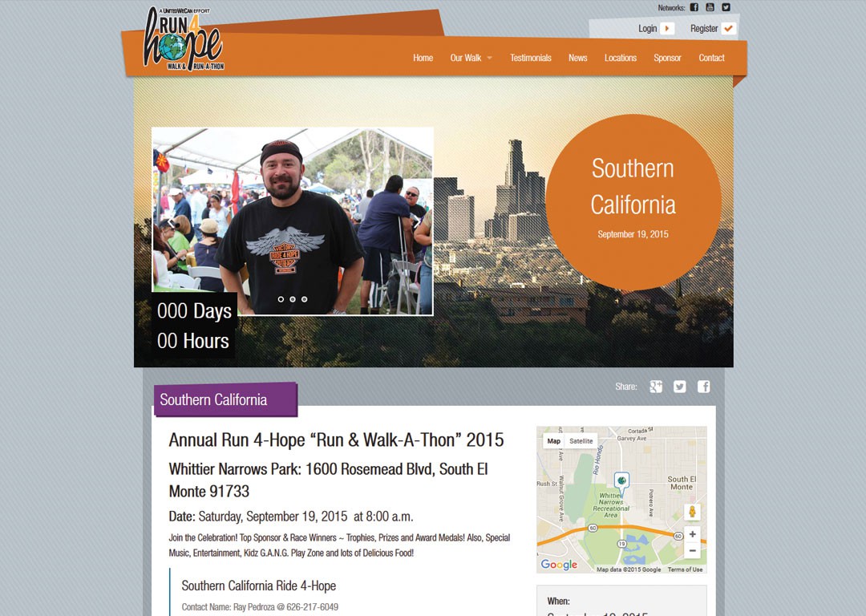This screenshot has width=866, height=616.
Task: Click the Run 4 Hope logo
Action: pos(184,40)
